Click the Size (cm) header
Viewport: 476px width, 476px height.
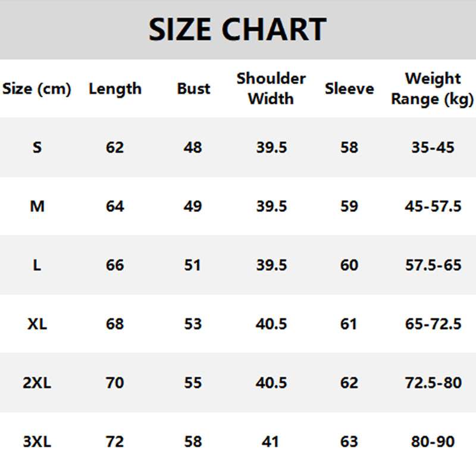(x=37, y=89)
